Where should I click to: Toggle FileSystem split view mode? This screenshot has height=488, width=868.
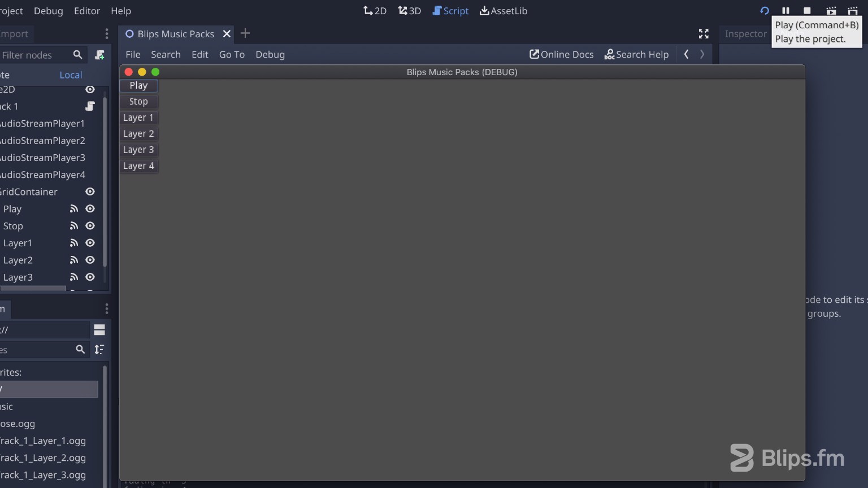point(99,330)
